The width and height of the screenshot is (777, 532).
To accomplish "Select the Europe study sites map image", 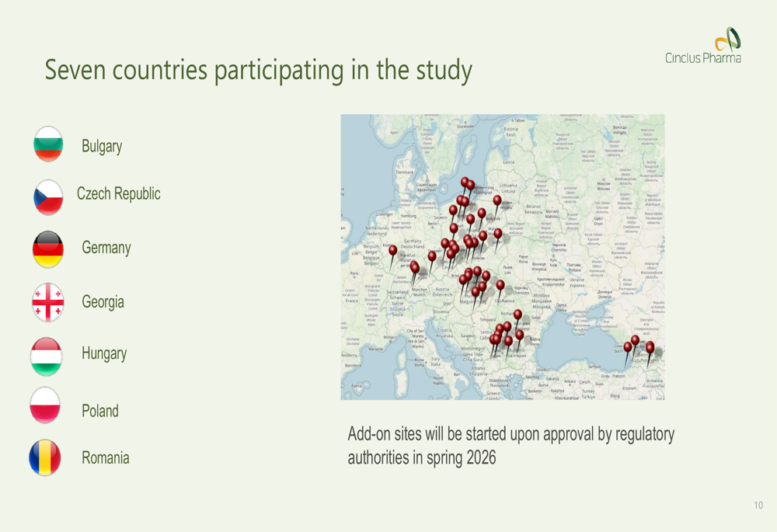I will pos(503,257).
